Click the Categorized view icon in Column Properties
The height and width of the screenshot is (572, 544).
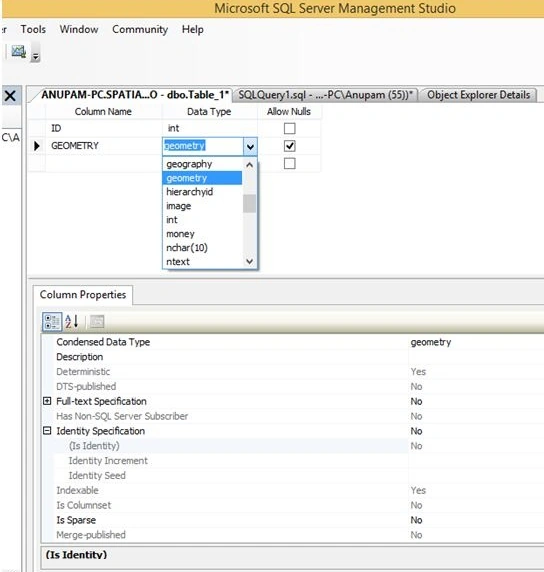pyautogui.click(x=52, y=322)
